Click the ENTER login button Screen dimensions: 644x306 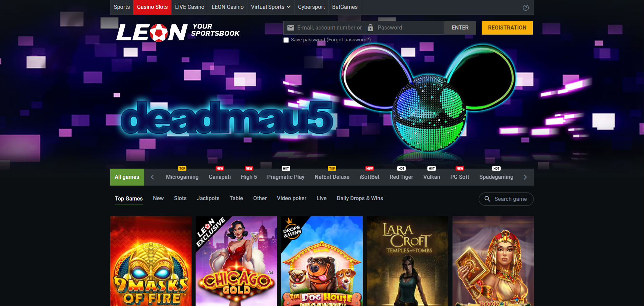point(460,28)
